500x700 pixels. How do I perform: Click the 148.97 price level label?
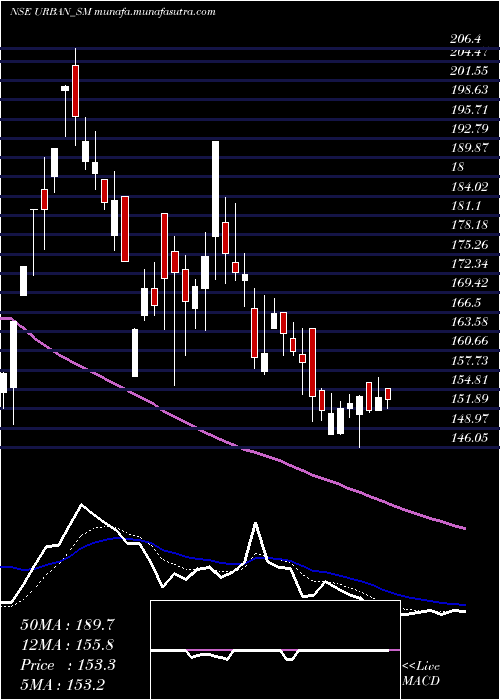click(469, 418)
